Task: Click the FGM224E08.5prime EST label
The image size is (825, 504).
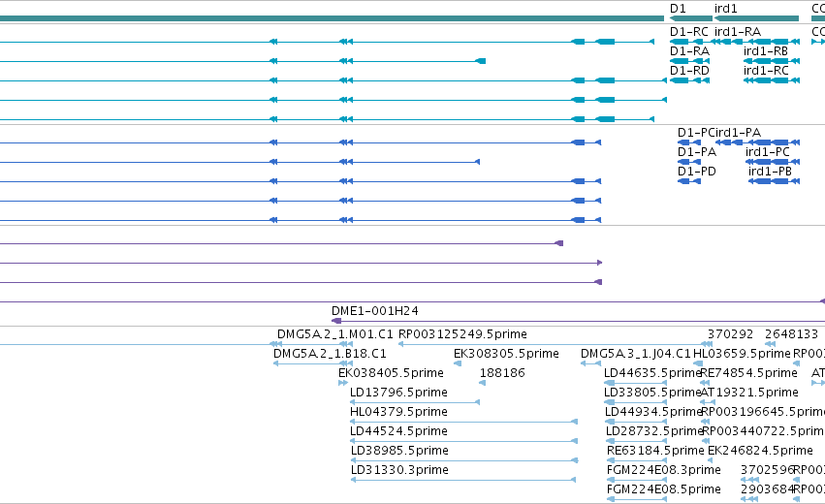Action: (663, 489)
